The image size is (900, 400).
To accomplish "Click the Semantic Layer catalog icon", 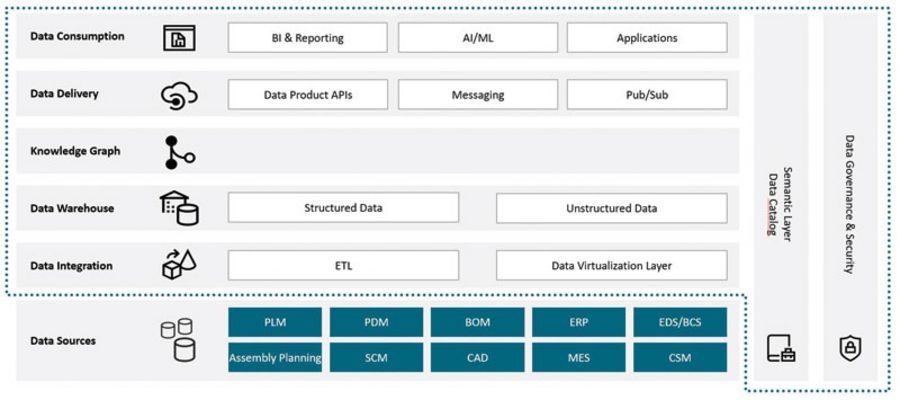I will tap(781, 347).
